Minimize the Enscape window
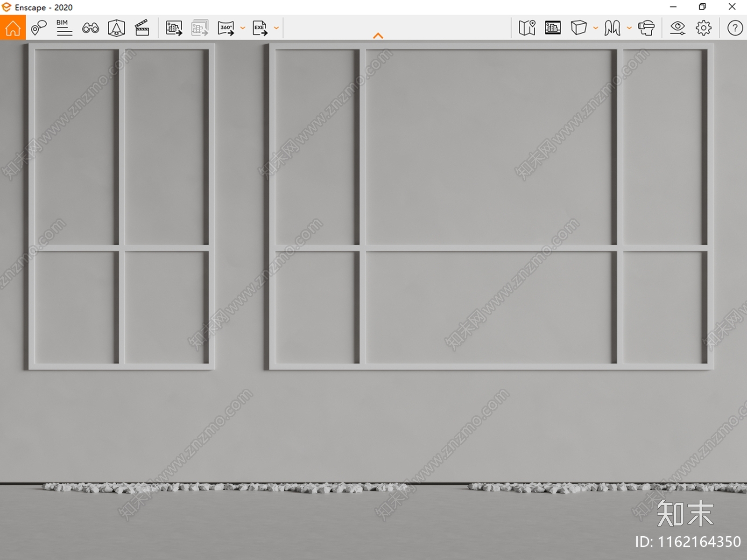Screen dimensions: 747x560 (x=673, y=7)
